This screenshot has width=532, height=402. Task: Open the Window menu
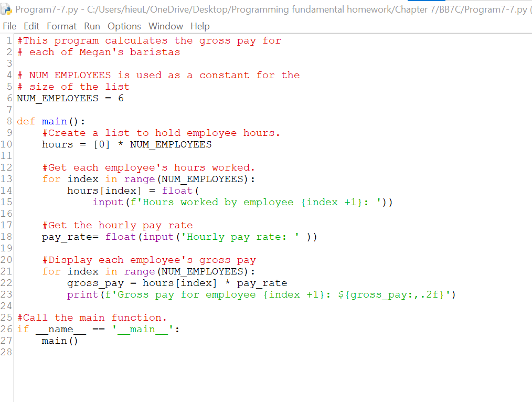(165, 26)
